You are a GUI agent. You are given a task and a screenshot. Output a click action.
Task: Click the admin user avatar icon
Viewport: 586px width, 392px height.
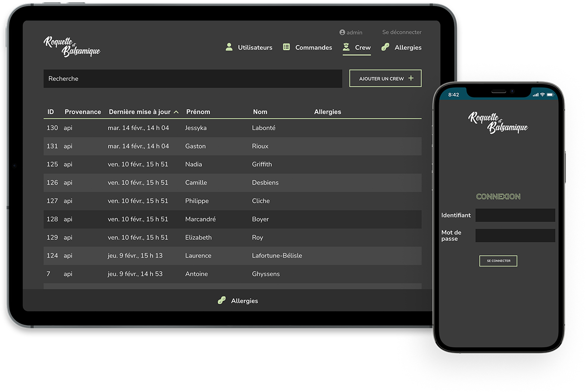(x=342, y=32)
